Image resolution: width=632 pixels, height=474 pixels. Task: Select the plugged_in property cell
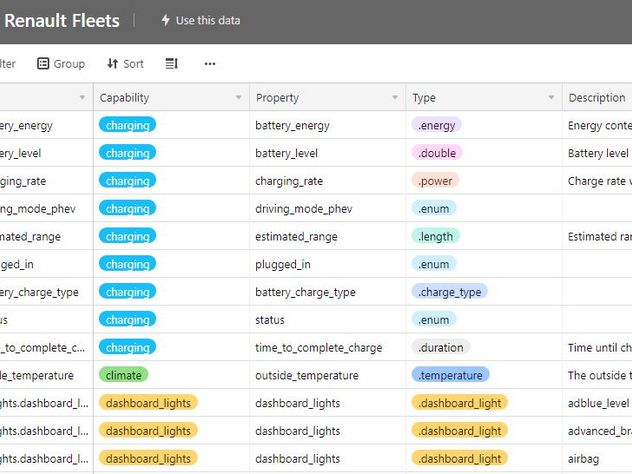click(328, 264)
